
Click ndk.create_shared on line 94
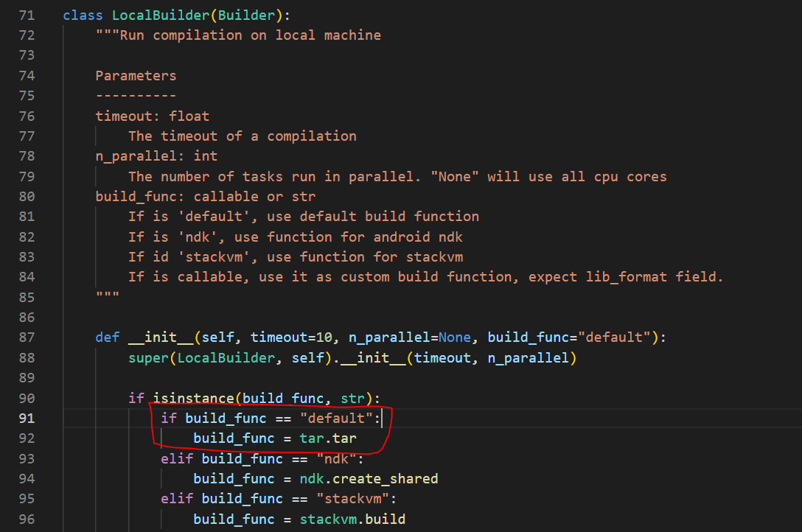[x=369, y=478]
